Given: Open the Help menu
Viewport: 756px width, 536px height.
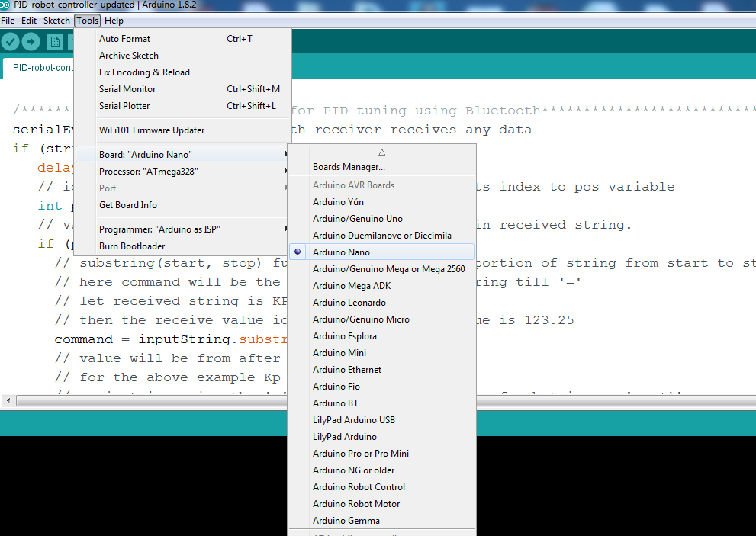Looking at the screenshot, I should tap(114, 21).
